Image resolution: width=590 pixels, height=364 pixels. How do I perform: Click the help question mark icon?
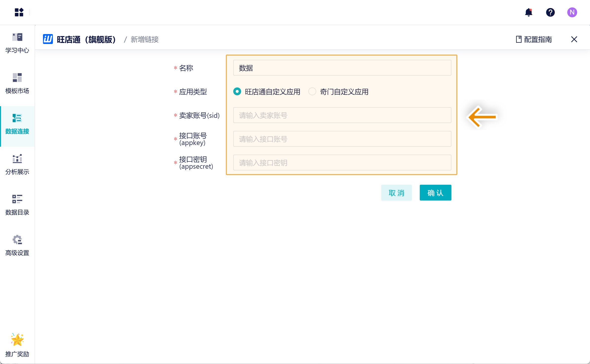[550, 12]
